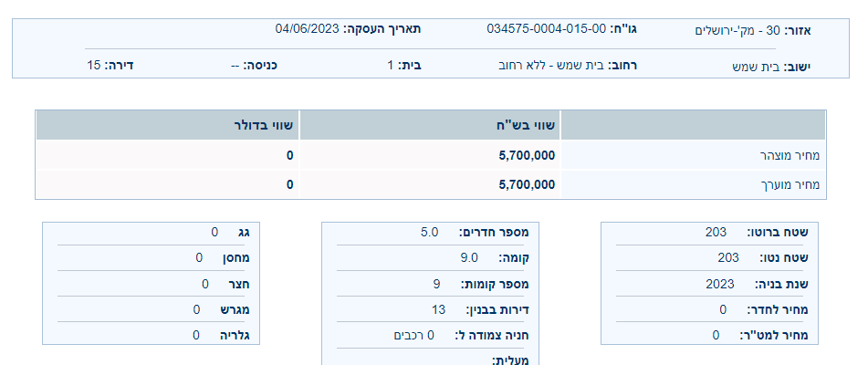Screen dimensions: 868x365
Task: Click the מספר חדרים value 5.0
Action: point(430,232)
